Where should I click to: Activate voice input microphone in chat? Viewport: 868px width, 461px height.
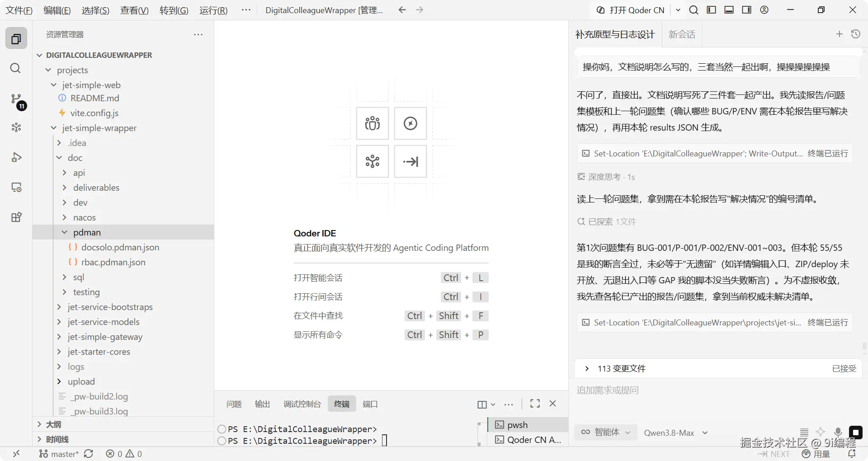click(838, 433)
